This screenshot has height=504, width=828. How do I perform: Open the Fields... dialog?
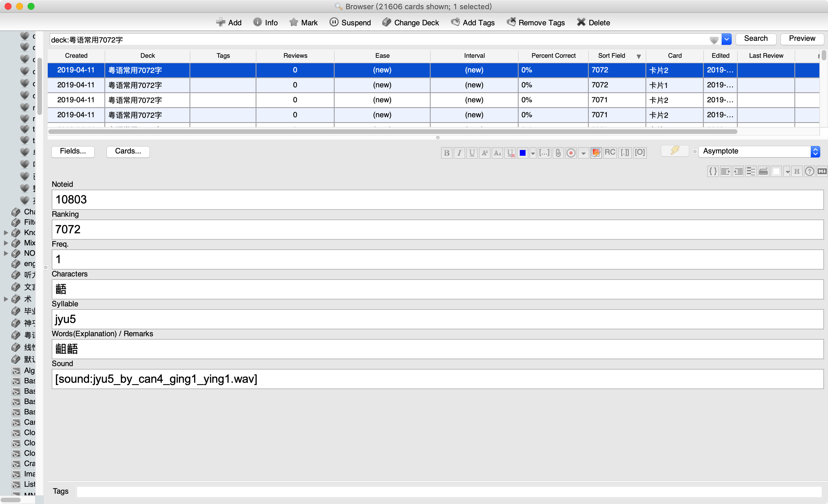[72, 151]
